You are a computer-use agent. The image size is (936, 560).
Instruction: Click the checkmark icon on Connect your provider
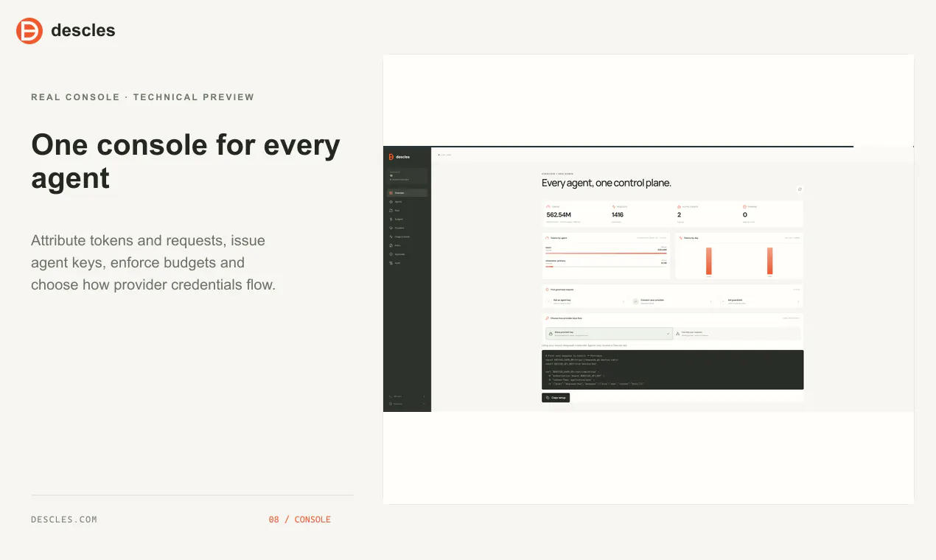pos(635,301)
